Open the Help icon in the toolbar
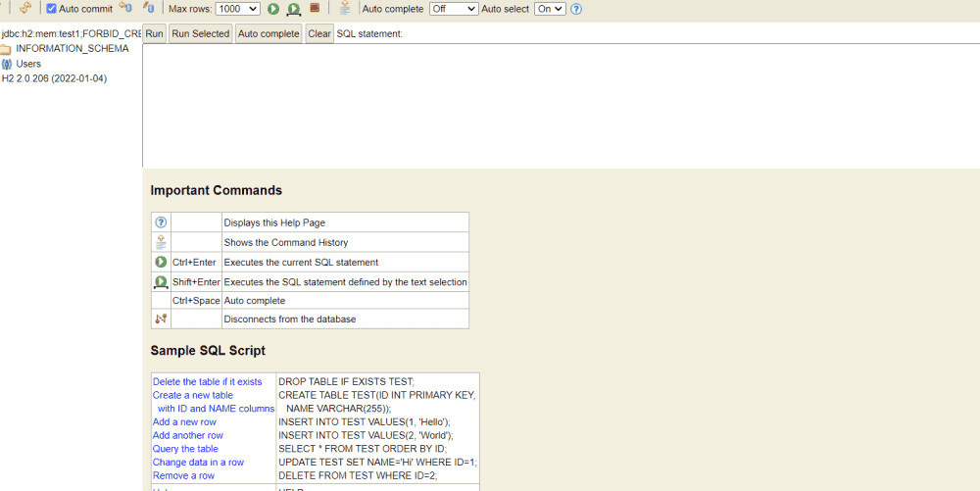Image resolution: width=980 pixels, height=491 pixels. click(576, 9)
